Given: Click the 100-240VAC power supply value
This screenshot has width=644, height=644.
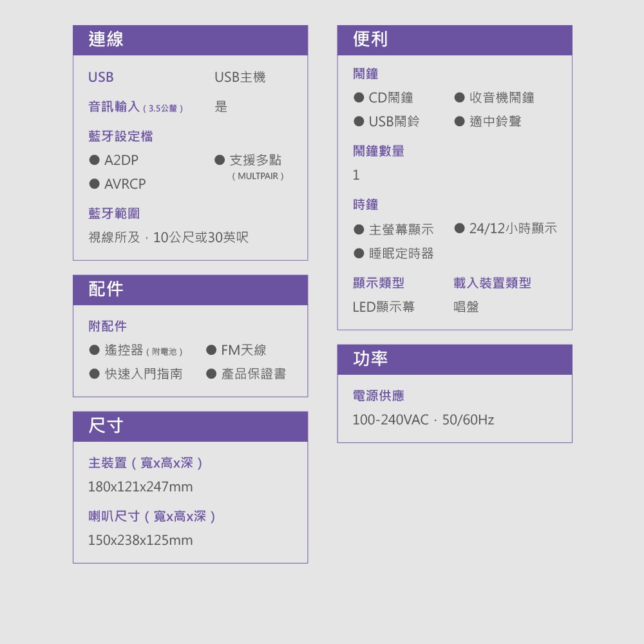Looking at the screenshot, I should click(x=390, y=420).
